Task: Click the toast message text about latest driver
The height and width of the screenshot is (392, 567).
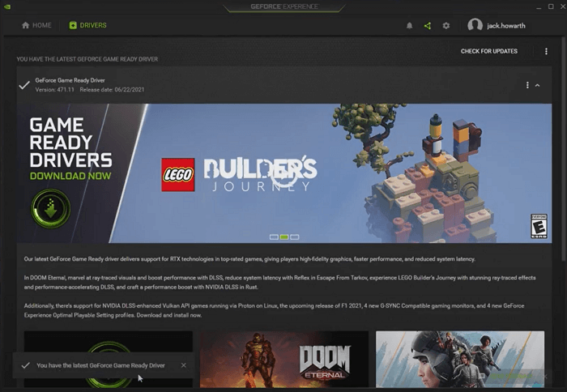Action: pyautogui.click(x=101, y=365)
